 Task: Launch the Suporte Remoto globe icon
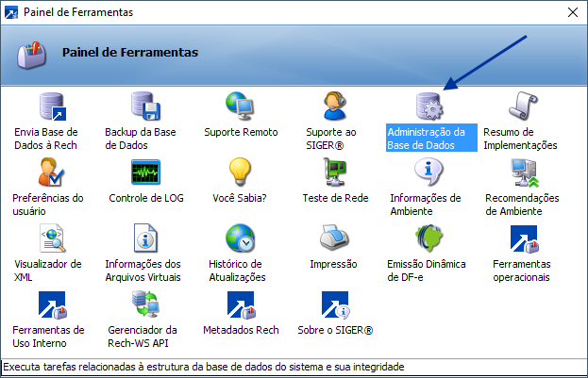[240, 107]
